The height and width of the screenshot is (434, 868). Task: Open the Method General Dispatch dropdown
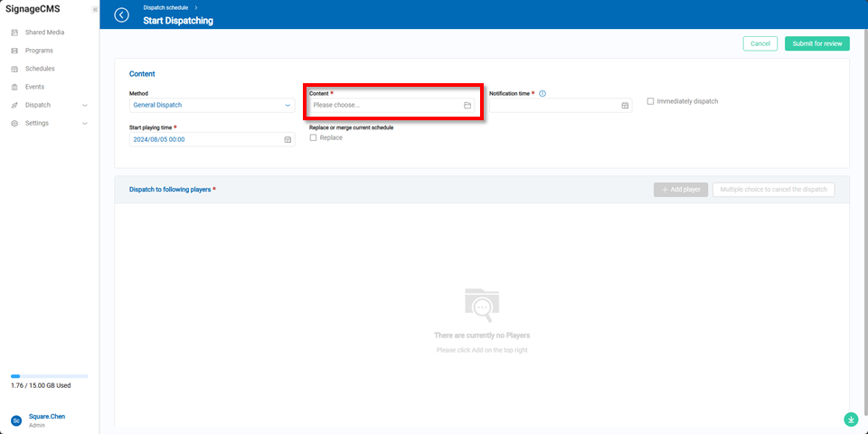click(x=212, y=106)
